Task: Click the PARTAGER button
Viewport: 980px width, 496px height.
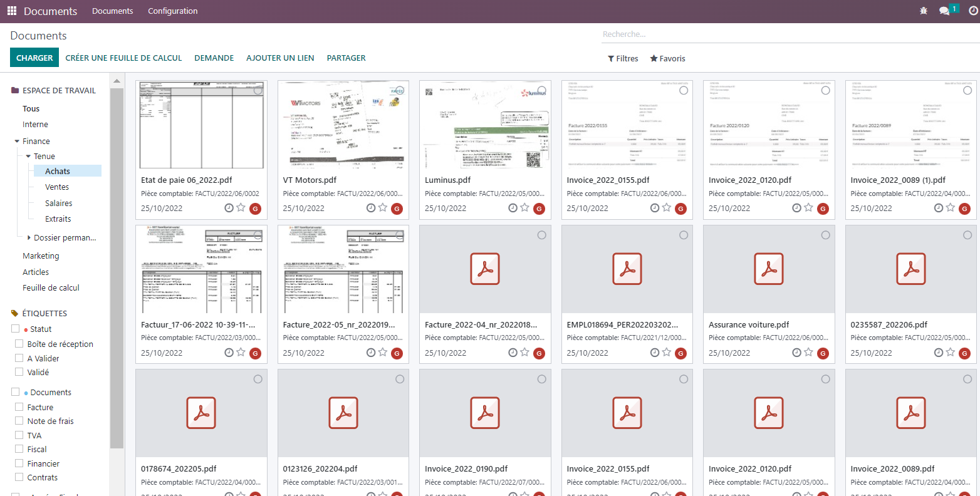Action: (347, 58)
